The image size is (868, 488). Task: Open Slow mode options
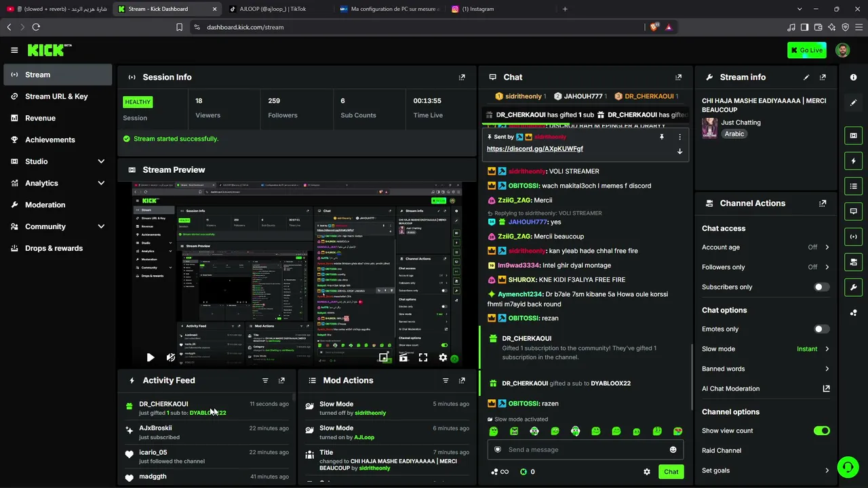(x=766, y=349)
